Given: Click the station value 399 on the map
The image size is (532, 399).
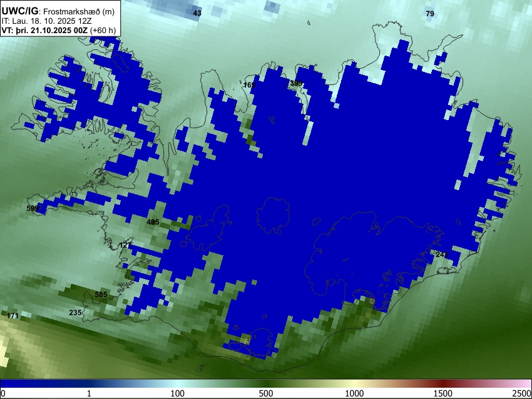Looking at the screenshot, I should [296, 83].
